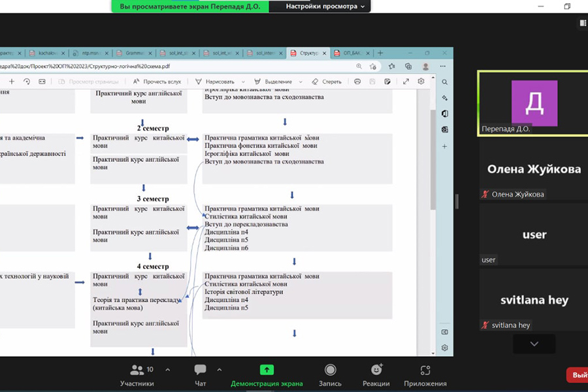588x392 pixels.
Task: Click the scrollbar down arrow
Action: [x=433, y=353]
